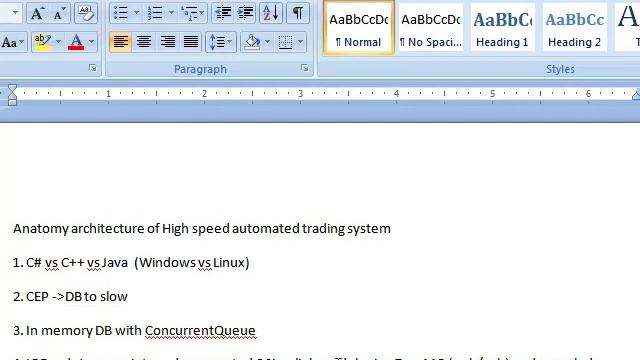
Task: Apply borders to paragraph
Action: 285,42
